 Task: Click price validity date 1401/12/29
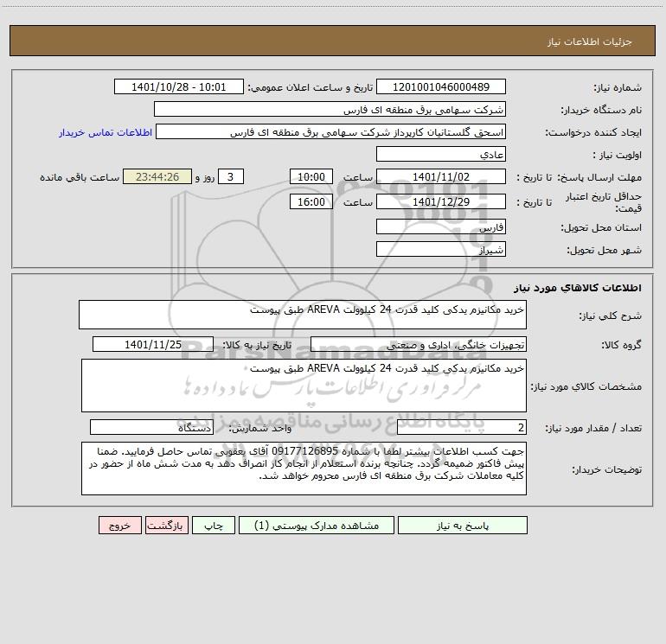pos(441,201)
